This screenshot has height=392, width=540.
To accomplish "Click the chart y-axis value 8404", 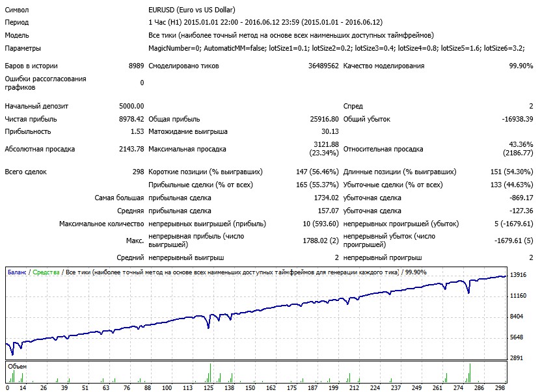I will tap(517, 317).
